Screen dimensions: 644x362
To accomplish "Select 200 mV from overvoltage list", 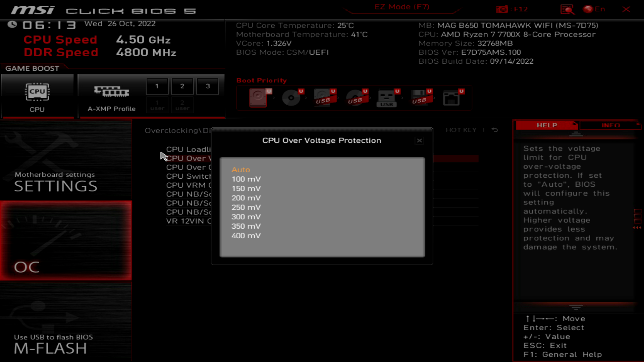I will pos(247,197).
